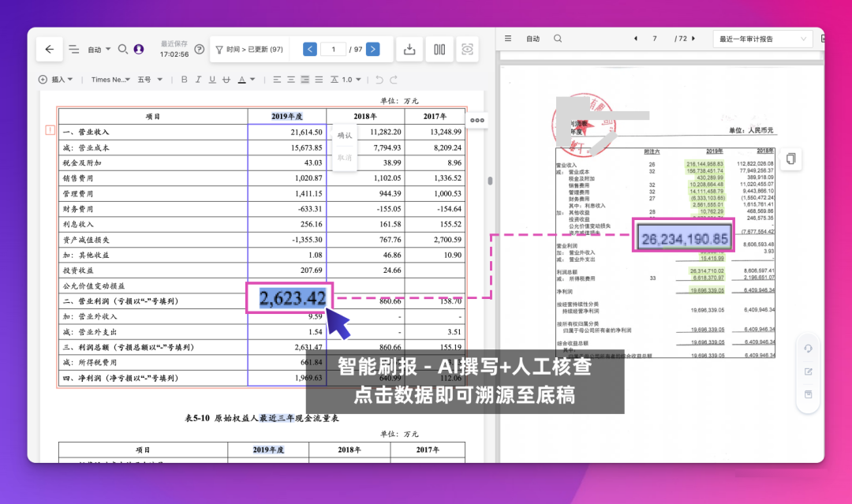Click the 确认 confirm button
The image size is (852, 504).
pos(345,136)
